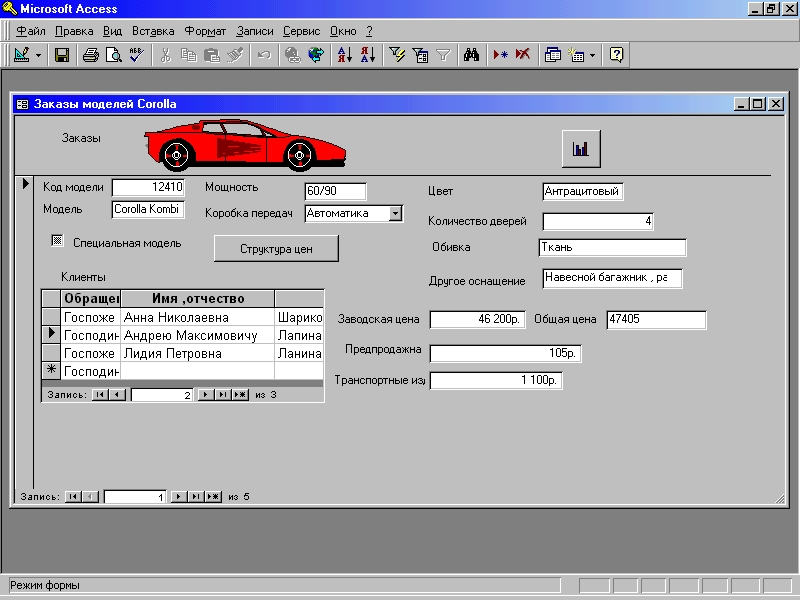Go to next client record in subform
Viewport: 800px width, 600px height.
[205, 394]
